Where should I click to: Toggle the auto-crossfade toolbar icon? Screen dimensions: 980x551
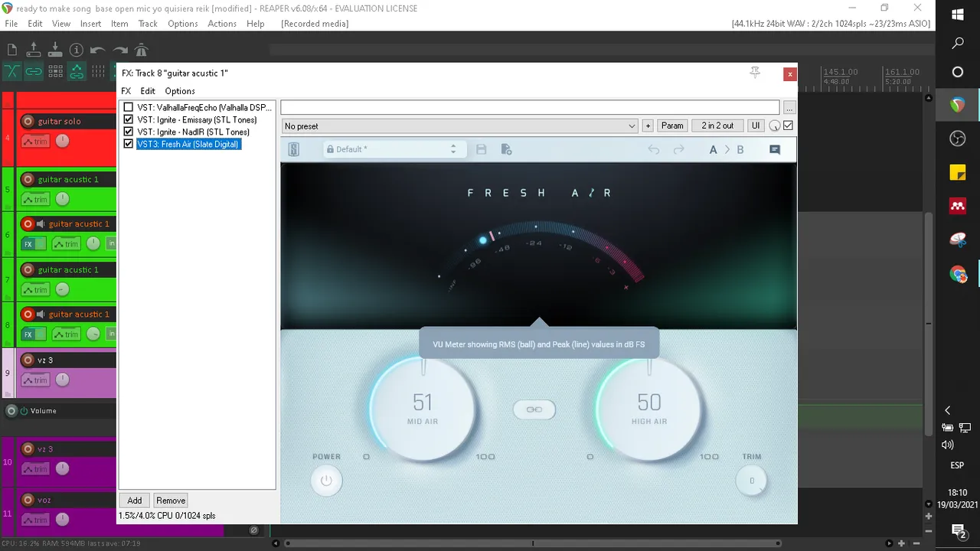click(x=12, y=71)
